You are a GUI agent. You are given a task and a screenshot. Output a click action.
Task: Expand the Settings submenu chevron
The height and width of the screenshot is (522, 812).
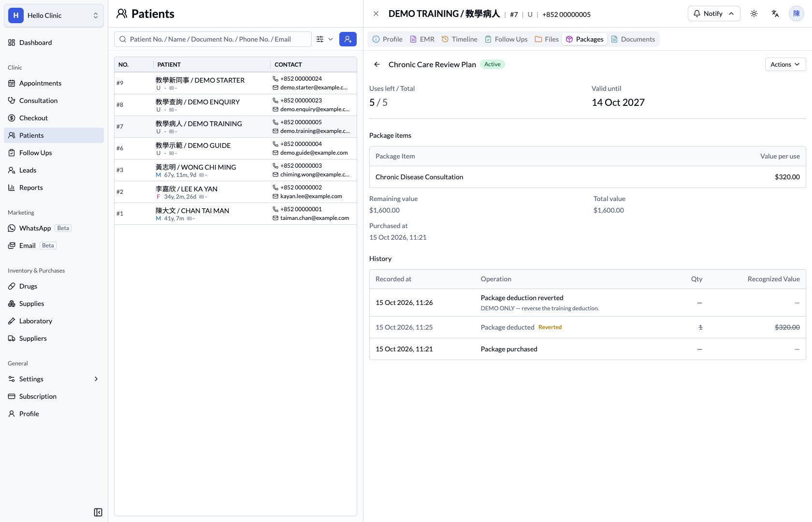(x=96, y=379)
